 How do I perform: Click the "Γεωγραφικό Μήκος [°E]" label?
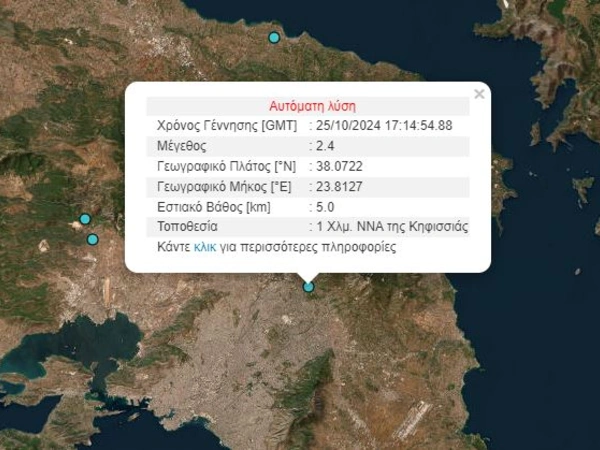tap(227, 186)
